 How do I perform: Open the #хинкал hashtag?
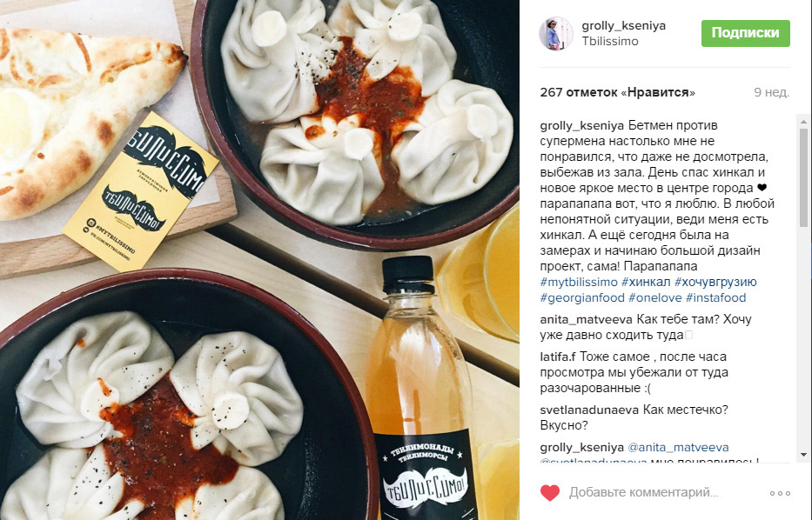click(x=646, y=282)
